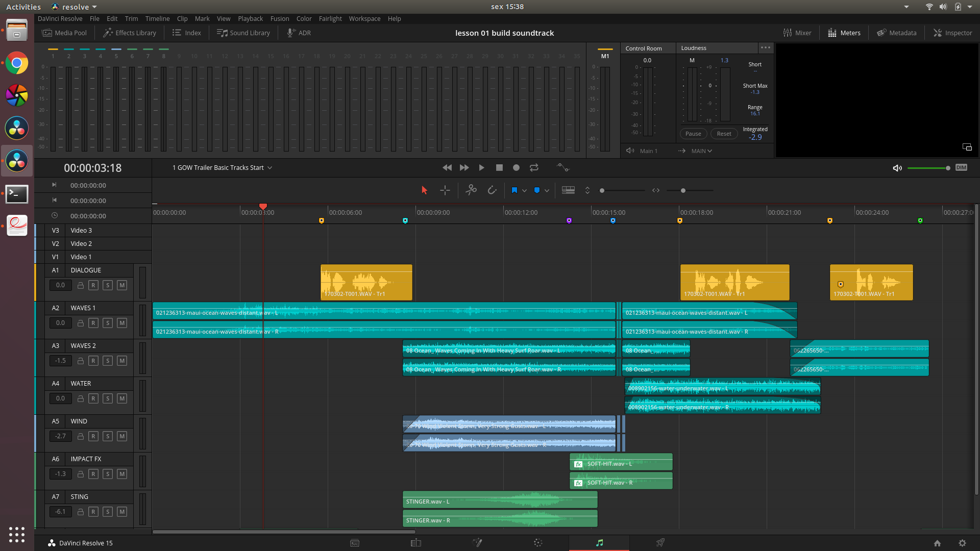The image size is (980, 551).
Task: Start playback with the play button
Action: click(481, 167)
